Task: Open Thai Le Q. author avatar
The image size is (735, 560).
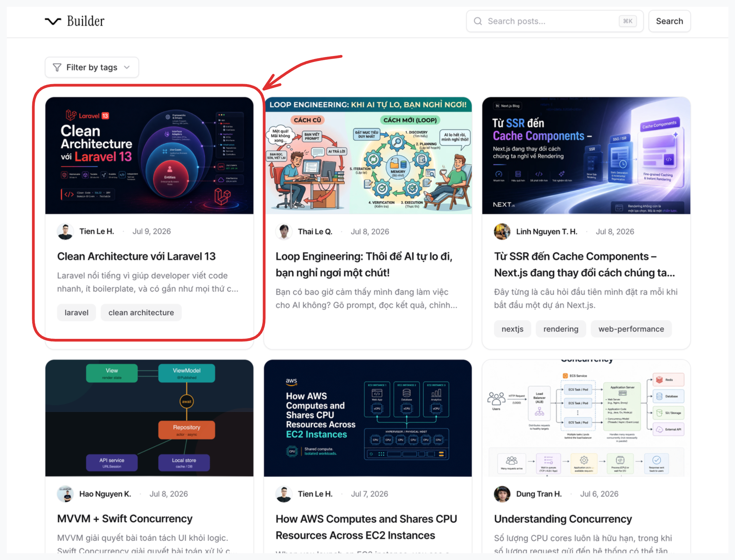Action: click(x=284, y=232)
